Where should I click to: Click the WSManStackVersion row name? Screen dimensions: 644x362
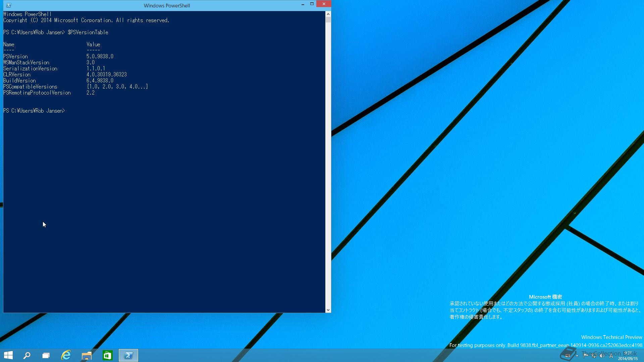pos(26,62)
